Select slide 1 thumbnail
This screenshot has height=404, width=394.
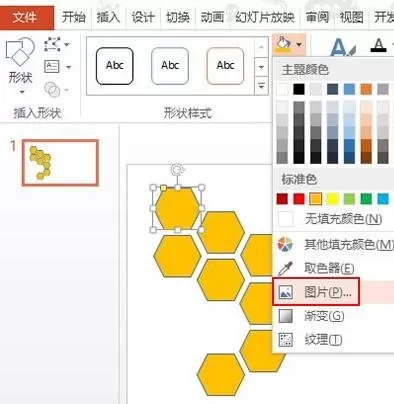pyautogui.click(x=60, y=163)
